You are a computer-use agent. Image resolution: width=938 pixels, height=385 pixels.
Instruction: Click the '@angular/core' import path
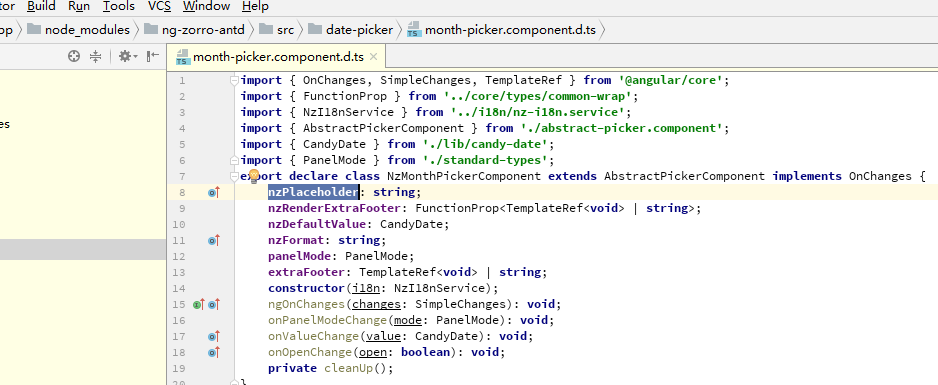point(670,80)
